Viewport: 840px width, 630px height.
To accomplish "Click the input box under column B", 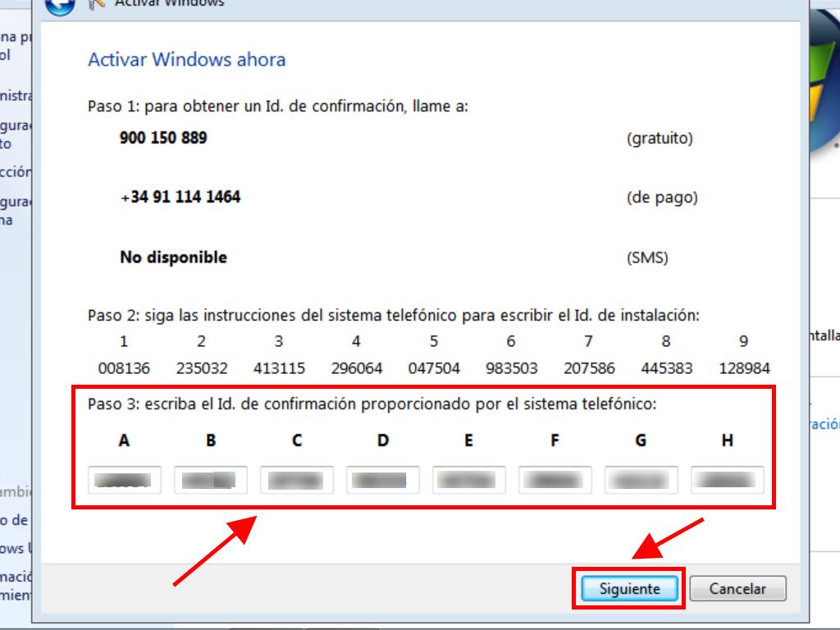I will point(211,480).
